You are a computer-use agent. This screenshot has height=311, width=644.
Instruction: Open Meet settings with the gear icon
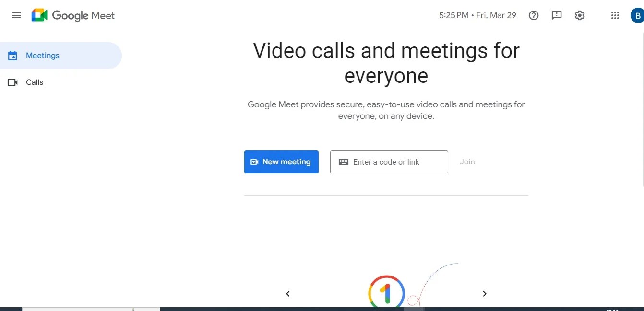(x=579, y=15)
